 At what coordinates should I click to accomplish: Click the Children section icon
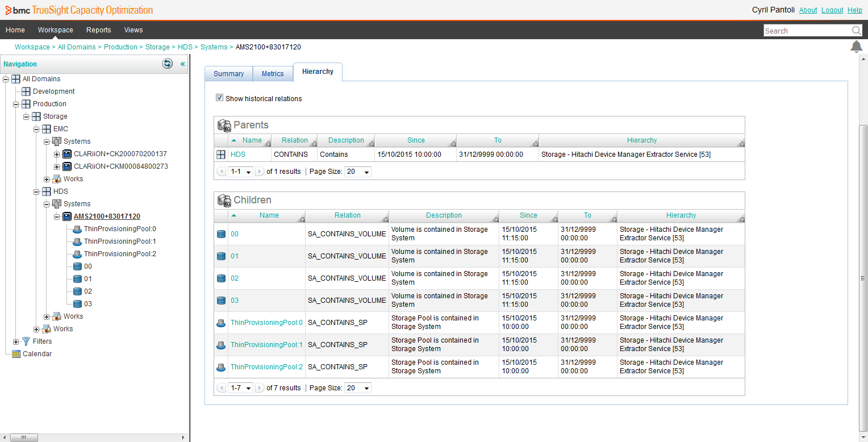click(224, 200)
